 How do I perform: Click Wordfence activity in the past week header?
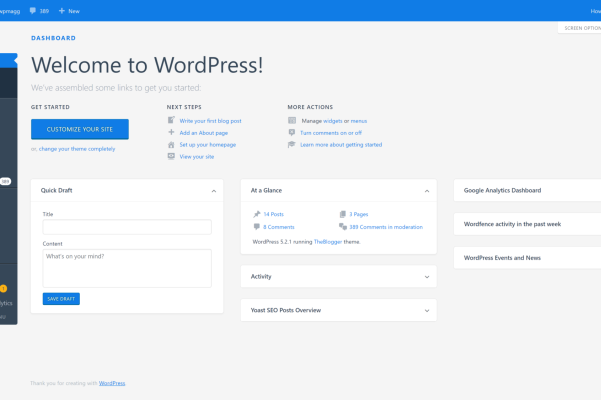[527, 224]
